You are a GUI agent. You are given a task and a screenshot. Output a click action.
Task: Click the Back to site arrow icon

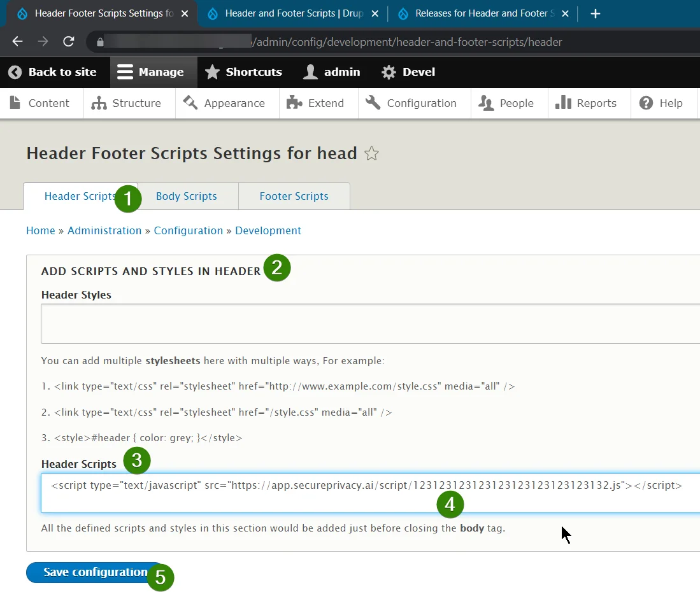(x=15, y=72)
